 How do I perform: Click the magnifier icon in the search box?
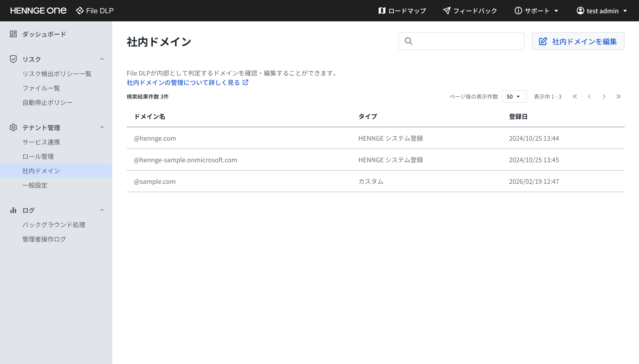pos(408,41)
